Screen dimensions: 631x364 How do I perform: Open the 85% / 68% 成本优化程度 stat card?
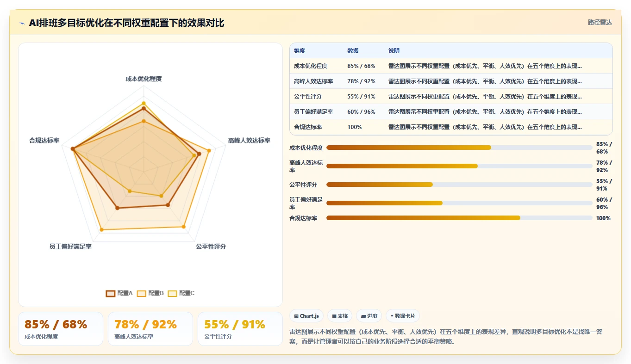pos(61,329)
